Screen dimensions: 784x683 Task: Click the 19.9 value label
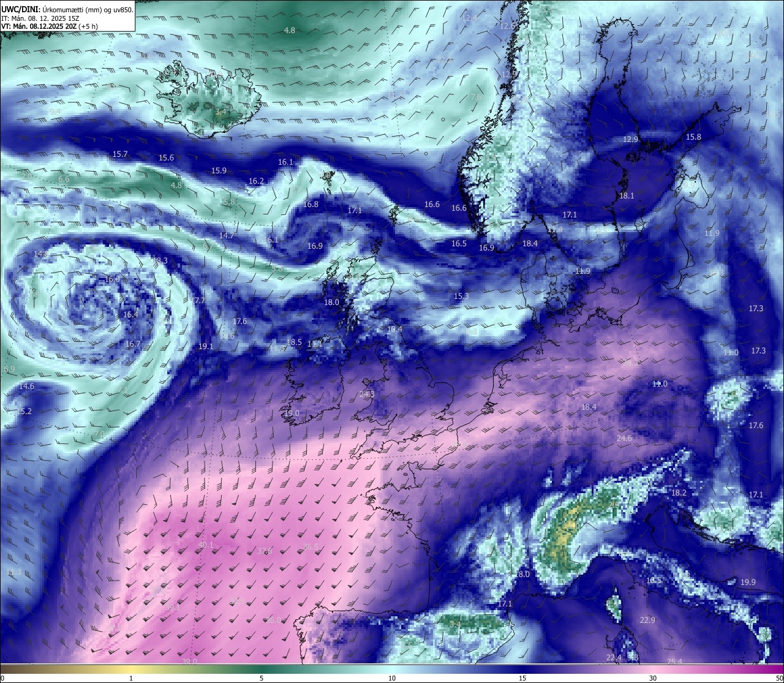748,583
